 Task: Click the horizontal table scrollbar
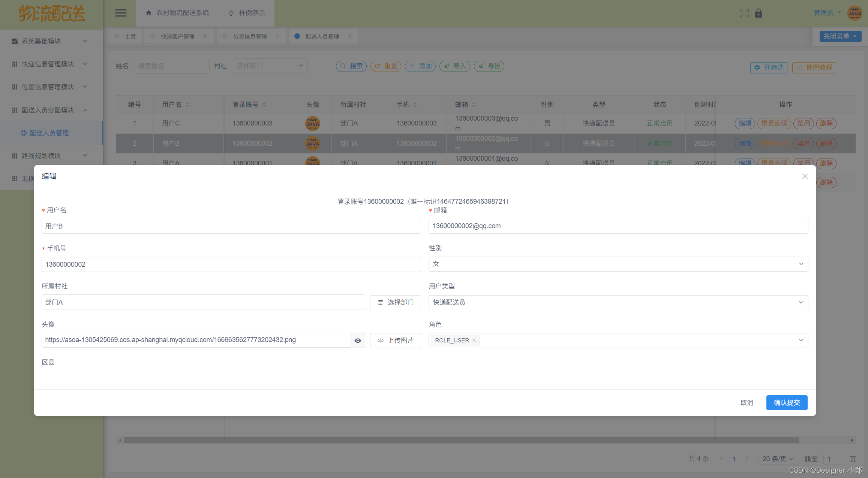click(x=461, y=440)
